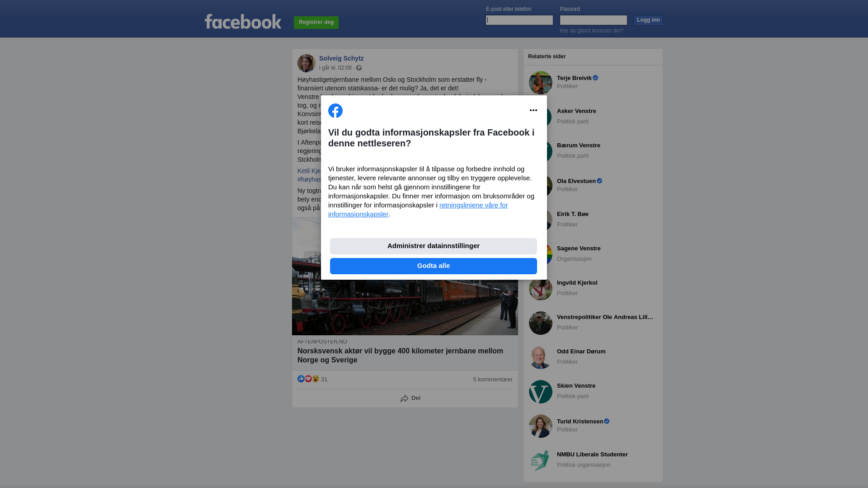The height and width of the screenshot is (488, 868).
Task: Open Skien Venstre green V logo
Action: 541,392
